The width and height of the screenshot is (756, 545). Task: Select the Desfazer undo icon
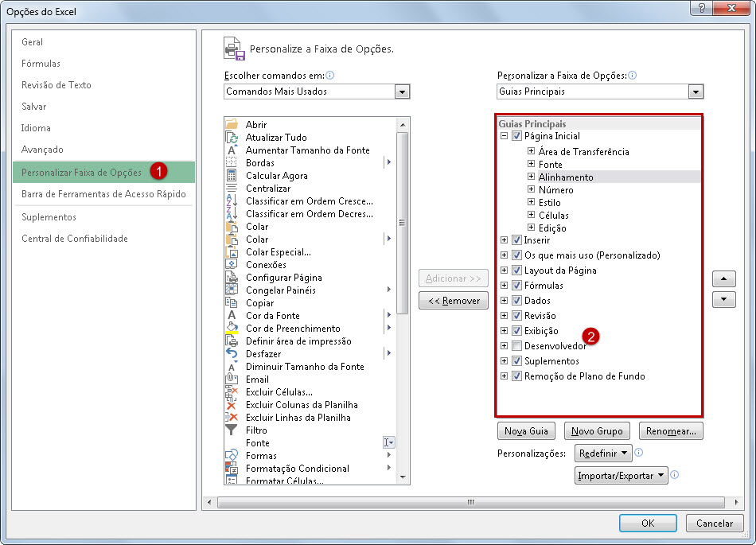point(232,354)
